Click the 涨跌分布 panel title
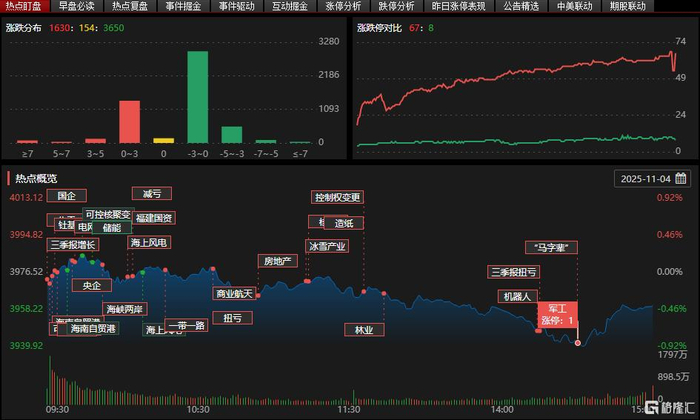Image resolution: width=700 pixels, height=420 pixels. (24, 28)
